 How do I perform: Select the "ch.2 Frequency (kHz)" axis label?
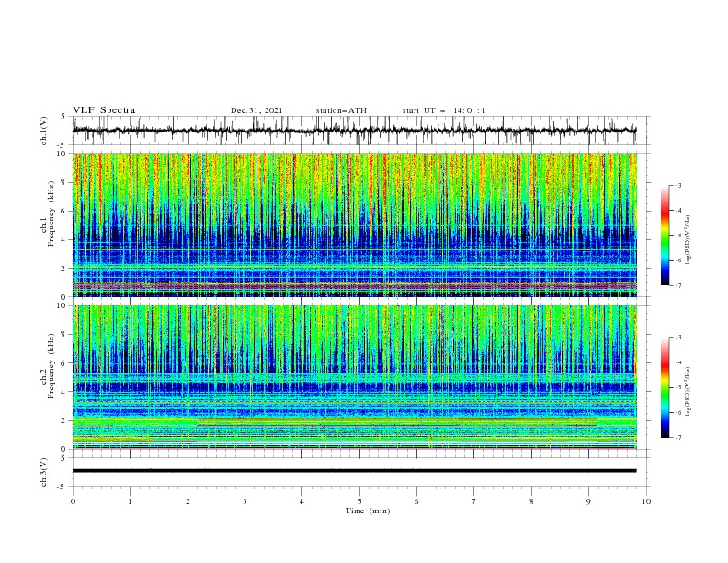(48, 365)
